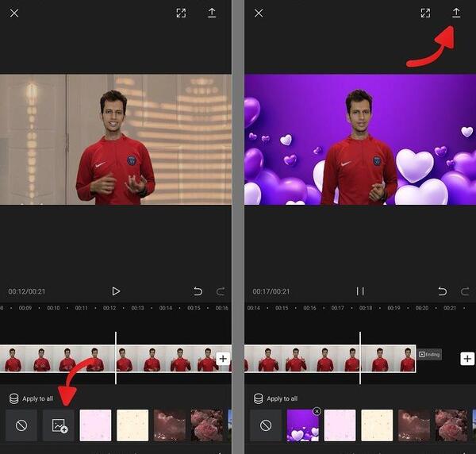Tap the 00:21 mark on right ruler
Image resolution: width=476 pixels, height=454 pixels.
click(x=450, y=308)
